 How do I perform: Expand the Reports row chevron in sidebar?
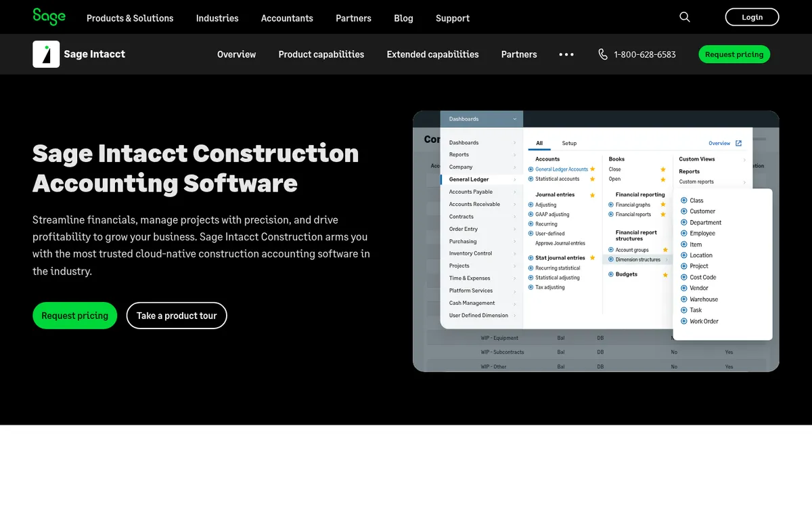tap(514, 154)
